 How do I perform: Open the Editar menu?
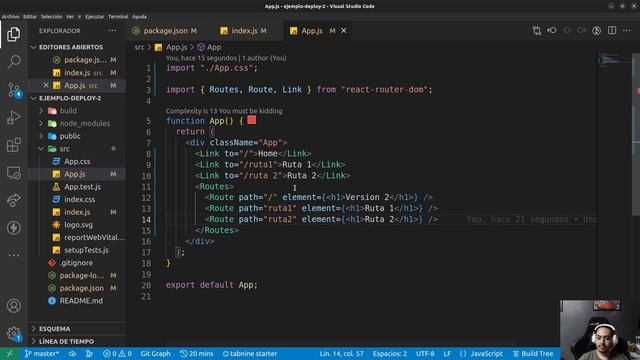pos(30,17)
